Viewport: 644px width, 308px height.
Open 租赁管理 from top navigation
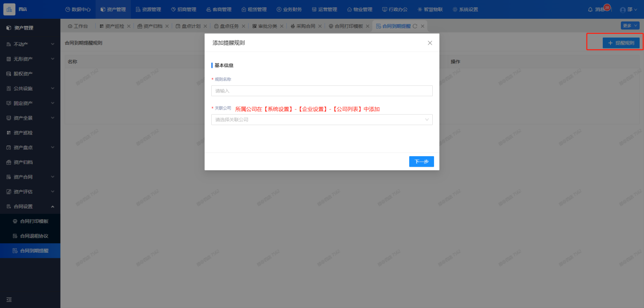254,9
